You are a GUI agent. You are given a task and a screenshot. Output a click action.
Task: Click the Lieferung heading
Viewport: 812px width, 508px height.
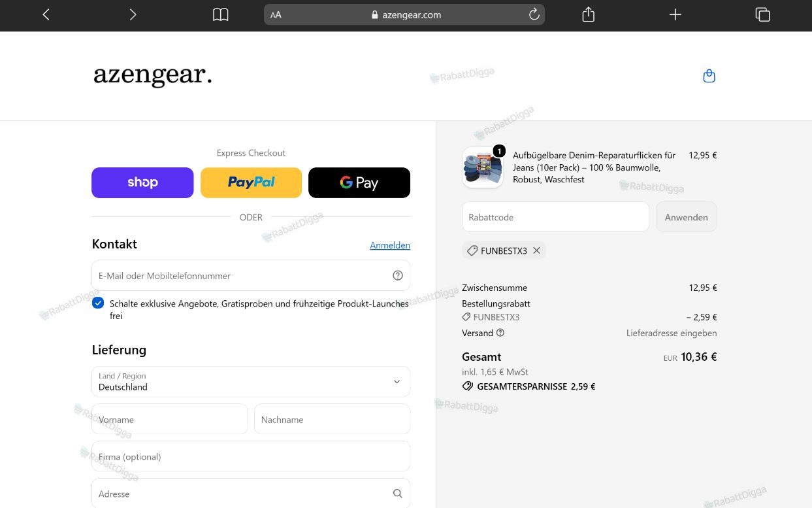[119, 350]
